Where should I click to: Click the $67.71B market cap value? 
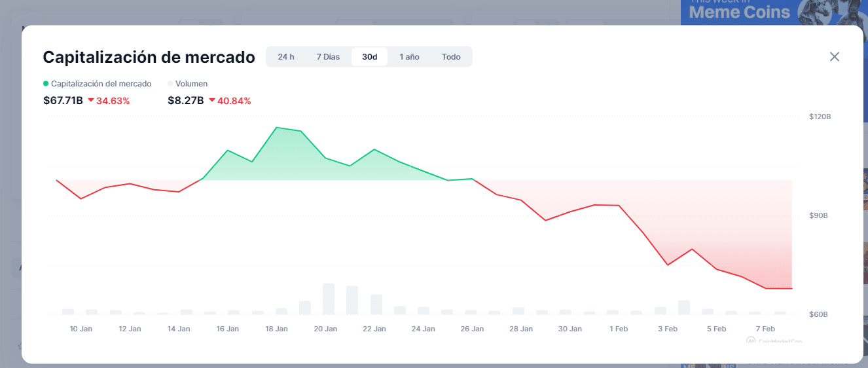[x=63, y=101]
